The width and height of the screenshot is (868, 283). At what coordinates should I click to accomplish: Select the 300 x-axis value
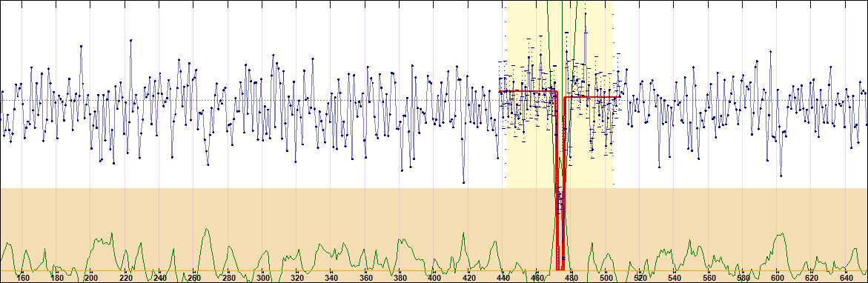coord(263,278)
